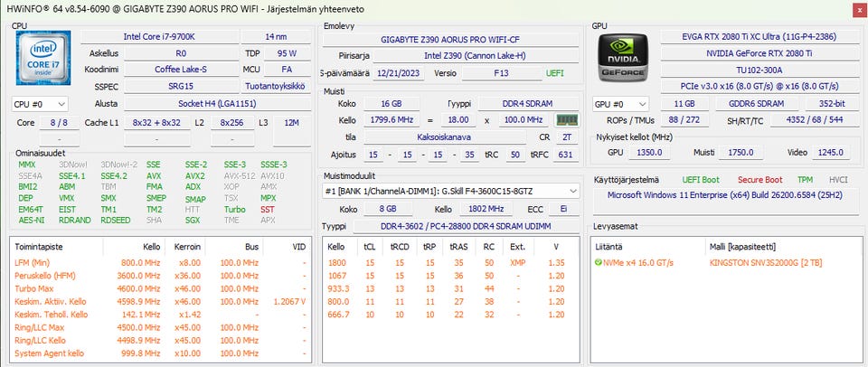Click the Intel Core i7 logo
This screenshot has height=367, width=868.
(x=43, y=58)
